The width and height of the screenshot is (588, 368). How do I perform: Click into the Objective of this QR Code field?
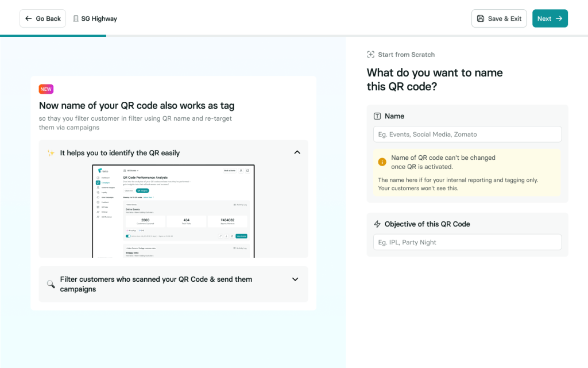click(x=467, y=243)
